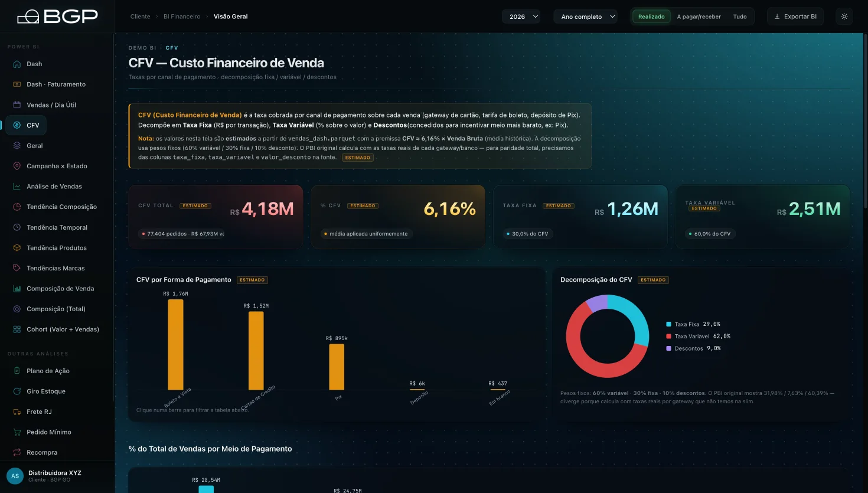Screen dimensions: 868x493
Task: Click the BGP logo
Action: (57, 16)
